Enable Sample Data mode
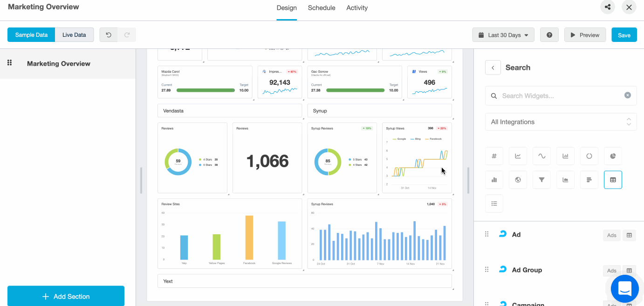 (x=31, y=34)
